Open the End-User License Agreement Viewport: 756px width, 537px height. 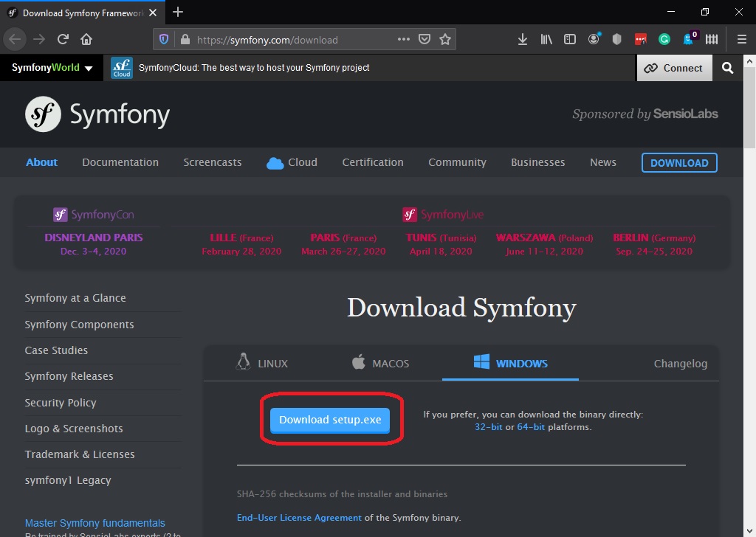click(299, 518)
